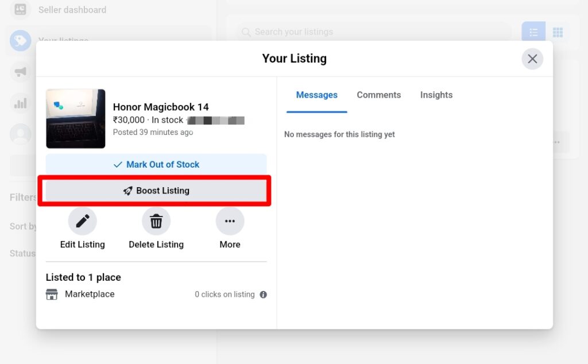Click the megaphone icon in sidebar
The height and width of the screenshot is (364, 588).
(x=20, y=72)
